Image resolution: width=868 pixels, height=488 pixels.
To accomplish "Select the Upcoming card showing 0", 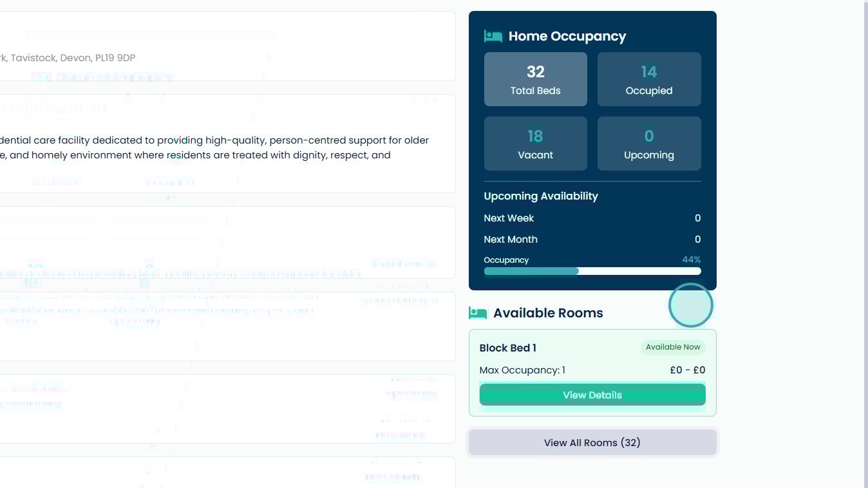I will [648, 144].
